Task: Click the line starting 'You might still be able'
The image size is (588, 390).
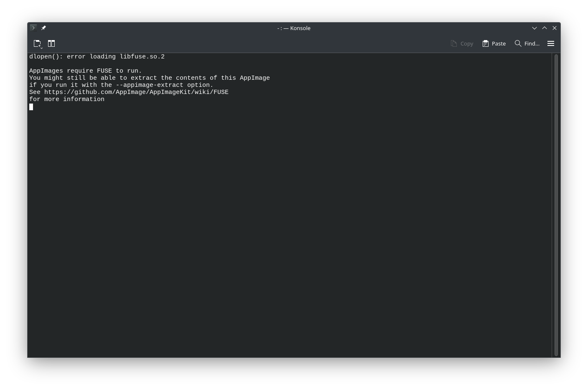Action: (150, 78)
